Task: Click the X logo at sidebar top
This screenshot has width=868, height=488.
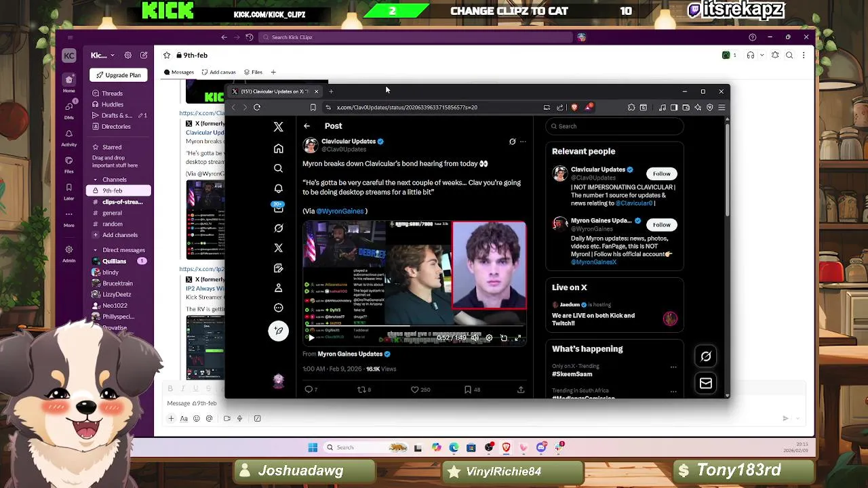Action: click(278, 127)
